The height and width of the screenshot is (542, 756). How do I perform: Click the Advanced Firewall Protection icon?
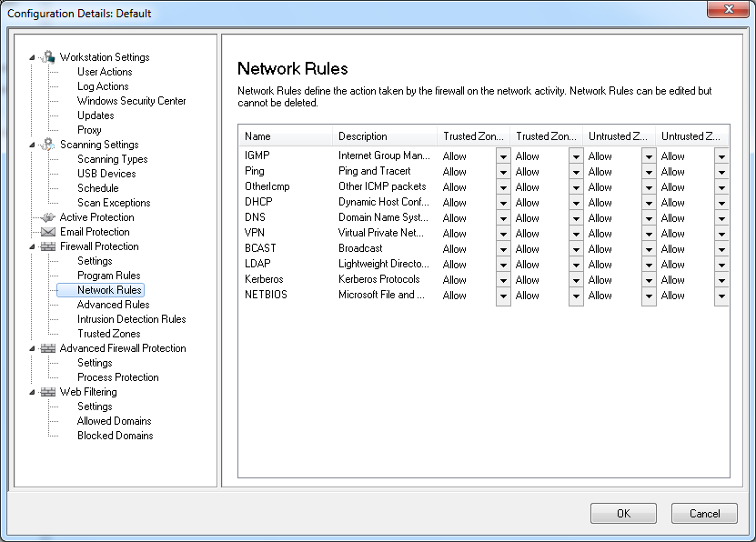(48, 348)
